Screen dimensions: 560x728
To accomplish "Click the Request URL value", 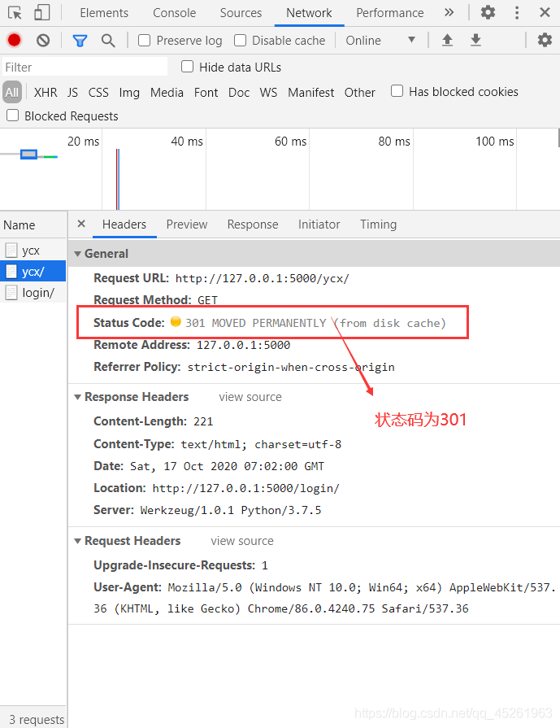I will [x=263, y=278].
